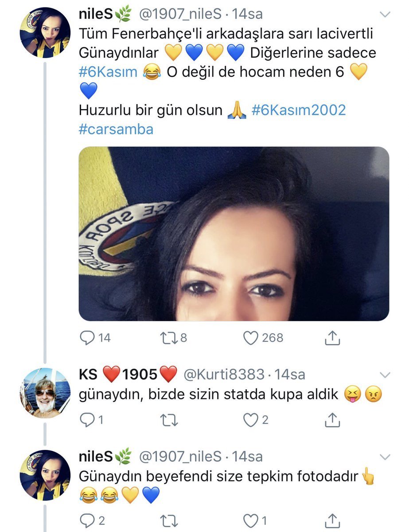Retweet the main tweet with 8 retweets
409x532 pixels.
[x=168, y=338]
